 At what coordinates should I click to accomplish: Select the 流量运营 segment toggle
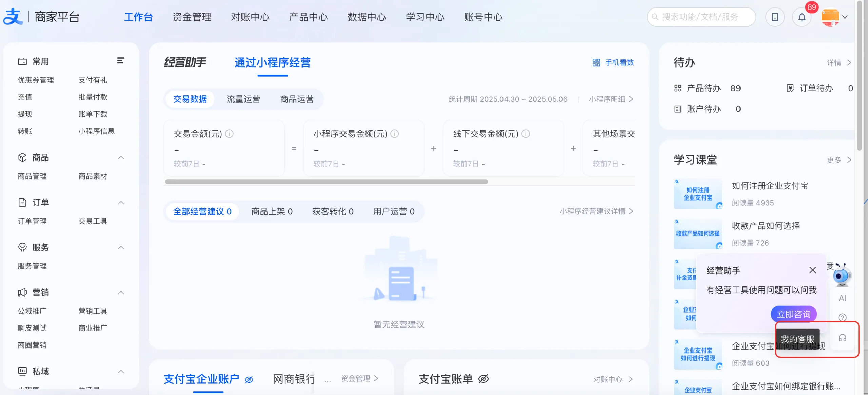pos(243,99)
